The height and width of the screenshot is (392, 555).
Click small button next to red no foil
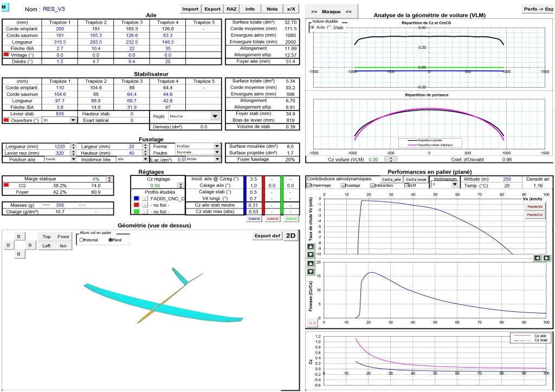145,205
